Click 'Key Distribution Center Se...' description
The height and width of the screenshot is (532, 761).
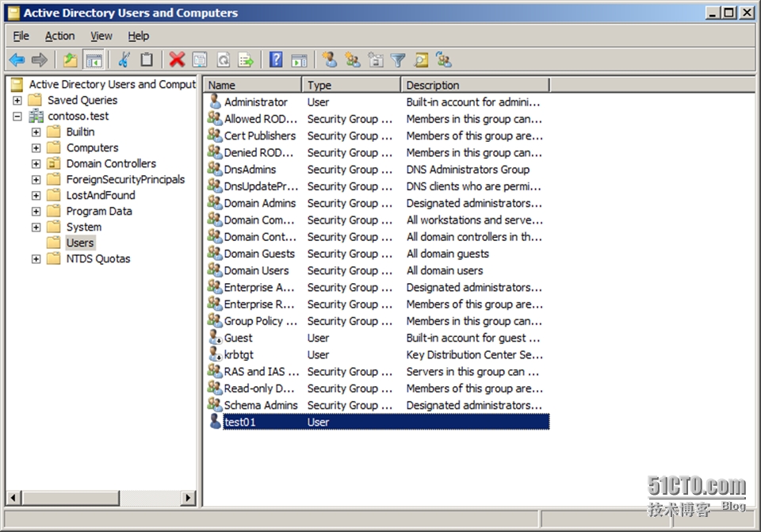pyautogui.click(x=474, y=355)
